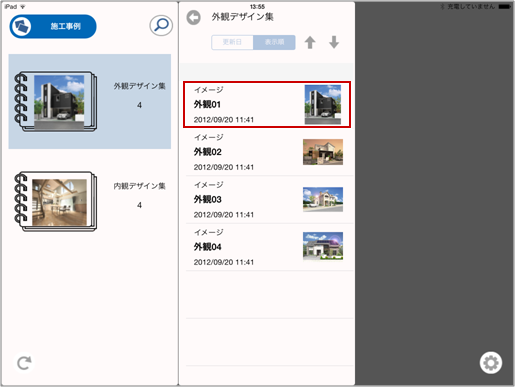
Task: Tap the 外観02 house thumbnail image
Action: (323, 152)
